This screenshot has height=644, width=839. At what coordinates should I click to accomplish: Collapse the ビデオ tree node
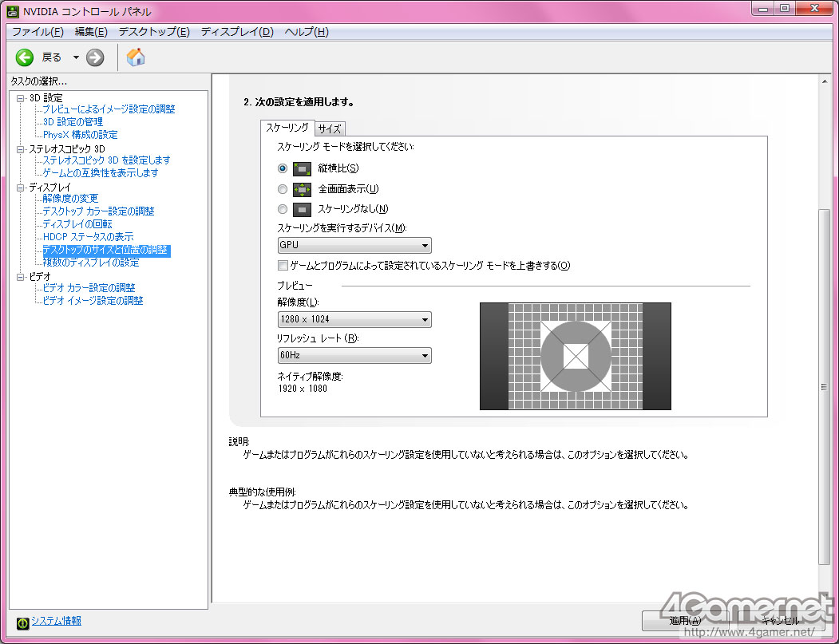click(20, 277)
